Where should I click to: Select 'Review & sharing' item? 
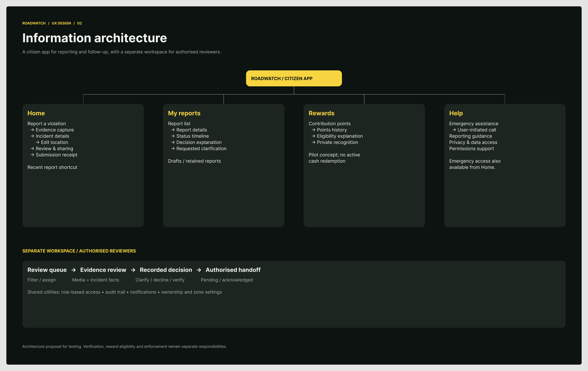tap(54, 149)
